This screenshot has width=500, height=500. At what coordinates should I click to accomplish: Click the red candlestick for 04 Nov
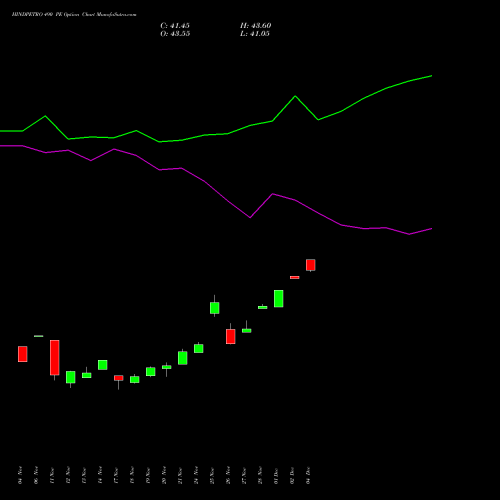[23, 354]
